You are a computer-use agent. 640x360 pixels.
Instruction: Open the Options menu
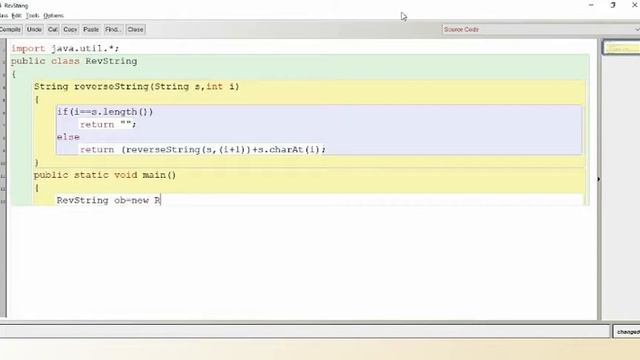53,16
